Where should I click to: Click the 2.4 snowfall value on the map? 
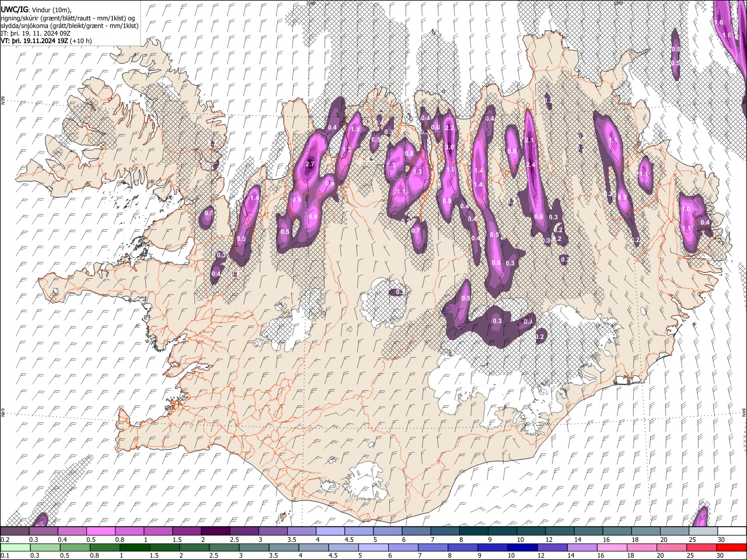coord(530,165)
